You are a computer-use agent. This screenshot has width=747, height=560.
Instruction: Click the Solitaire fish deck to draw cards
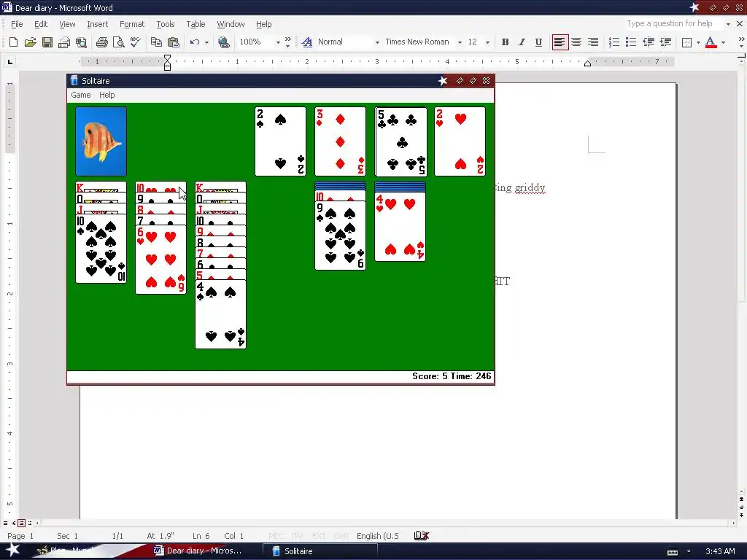point(101,141)
